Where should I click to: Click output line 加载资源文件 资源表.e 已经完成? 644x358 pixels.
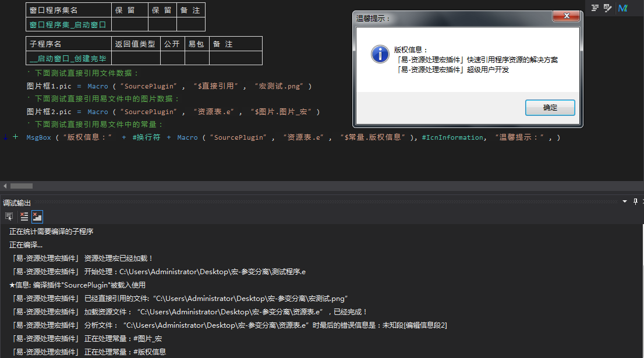click(189, 312)
